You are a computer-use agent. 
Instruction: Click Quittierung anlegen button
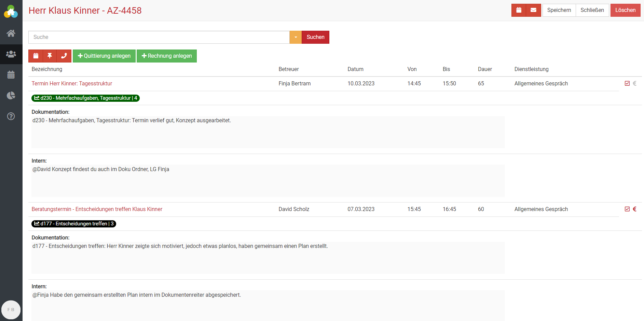(104, 56)
